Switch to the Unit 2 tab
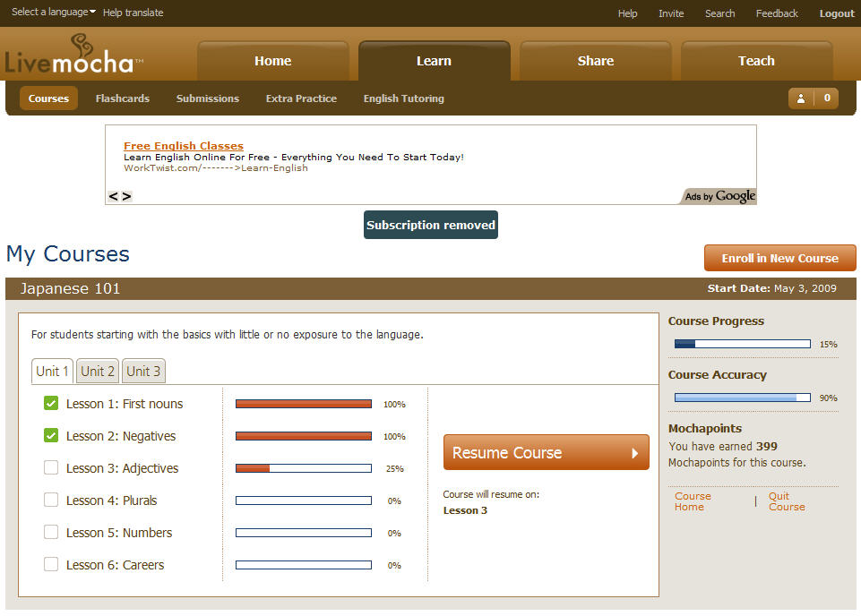Image resolution: width=861 pixels, height=616 pixels. point(98,372)
